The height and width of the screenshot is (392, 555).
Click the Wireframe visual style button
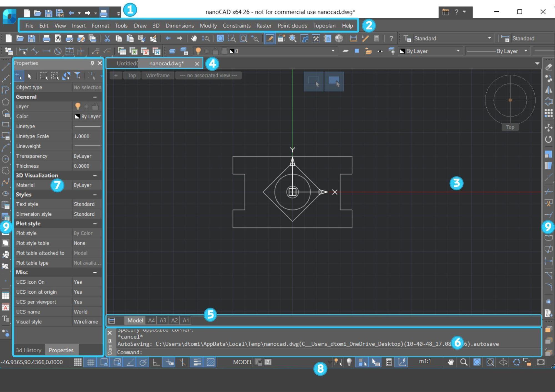[158, 76]
